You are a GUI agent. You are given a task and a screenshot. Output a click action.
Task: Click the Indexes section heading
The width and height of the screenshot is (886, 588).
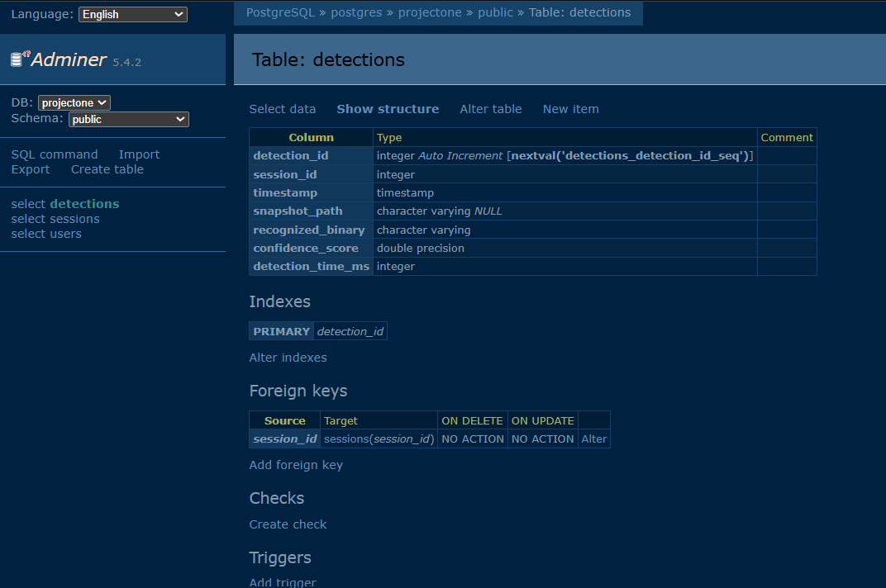point(279,301)
